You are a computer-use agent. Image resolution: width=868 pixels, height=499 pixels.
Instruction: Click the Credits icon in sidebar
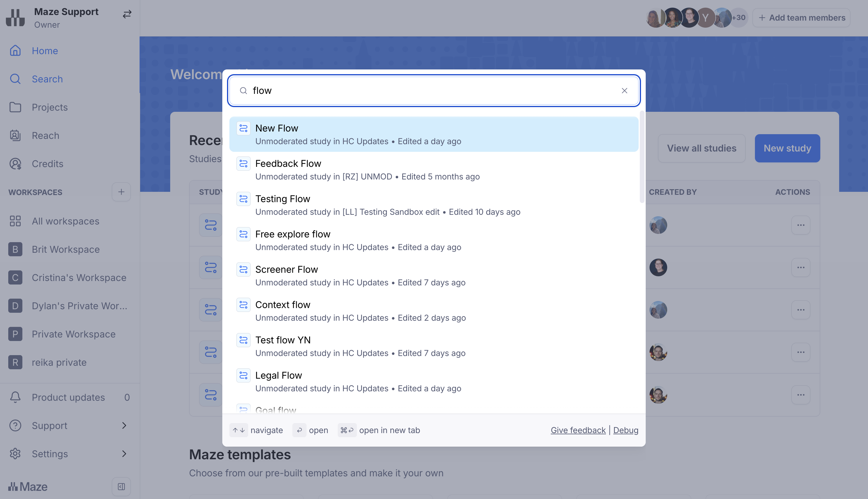15,164
